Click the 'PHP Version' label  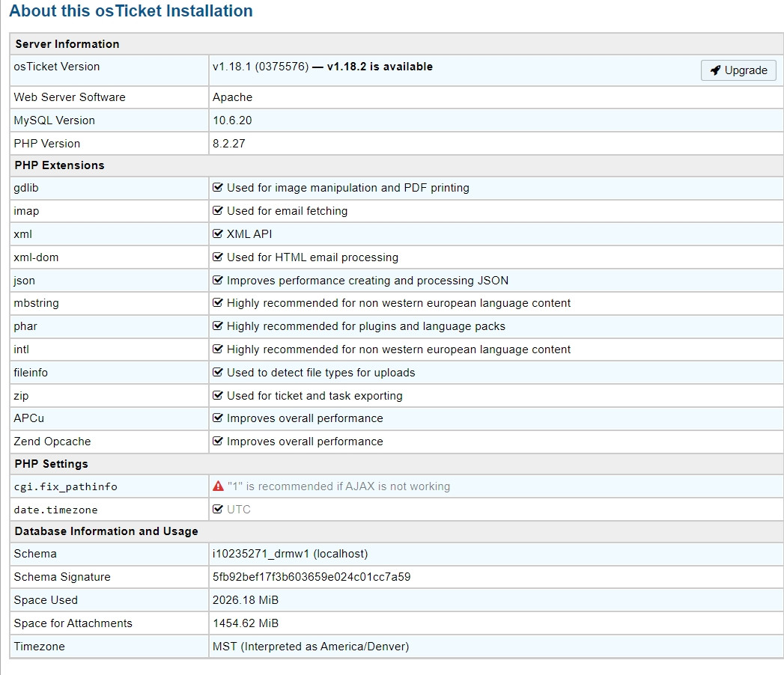46,144
